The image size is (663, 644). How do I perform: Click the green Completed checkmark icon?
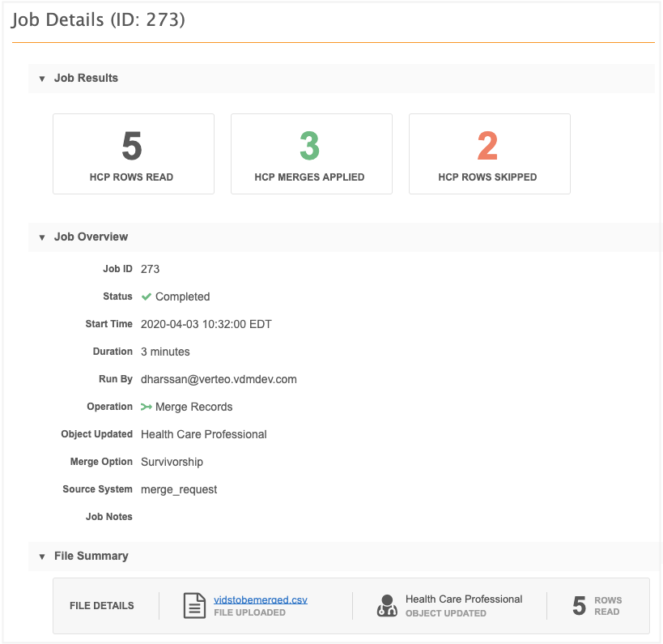click(147, 296)
